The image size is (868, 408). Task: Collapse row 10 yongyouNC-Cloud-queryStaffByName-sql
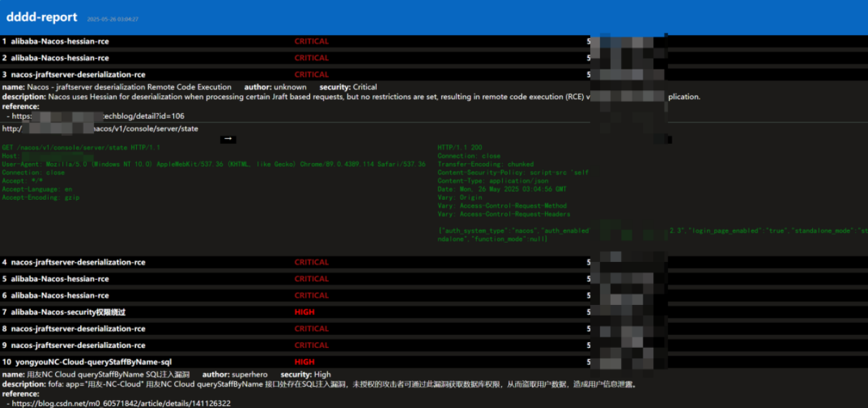[434, 362]
